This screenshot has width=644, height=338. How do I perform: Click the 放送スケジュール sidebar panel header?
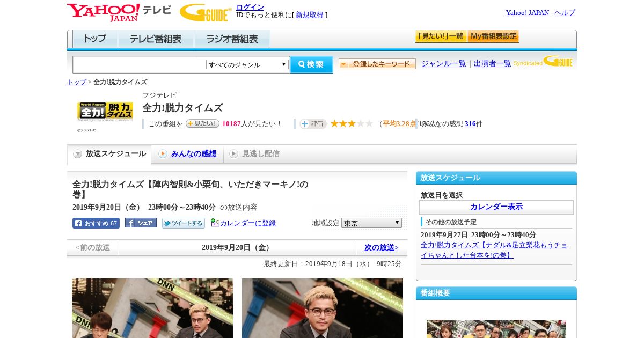[x=496, y=178]
